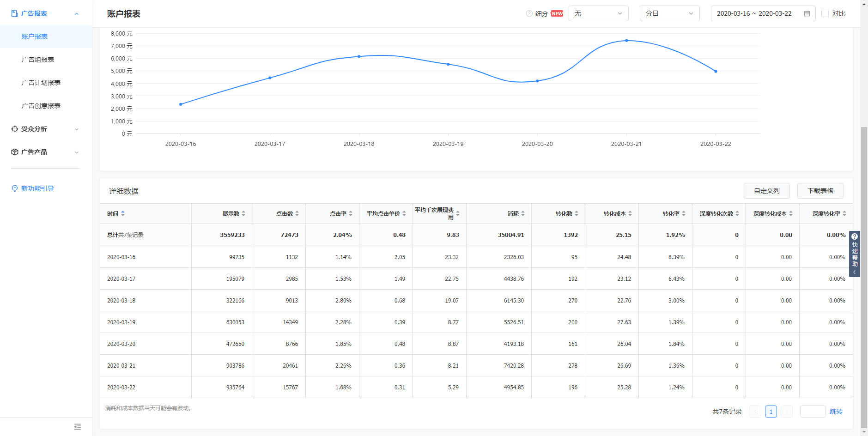The height and width of the screenshot is (436, 868).
Task: Click the help question icon beside 细分
Action: [529, 13]
